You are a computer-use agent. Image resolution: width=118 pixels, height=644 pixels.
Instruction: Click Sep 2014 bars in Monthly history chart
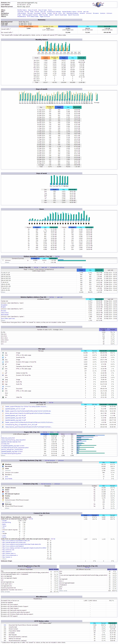tap(68, 48)
